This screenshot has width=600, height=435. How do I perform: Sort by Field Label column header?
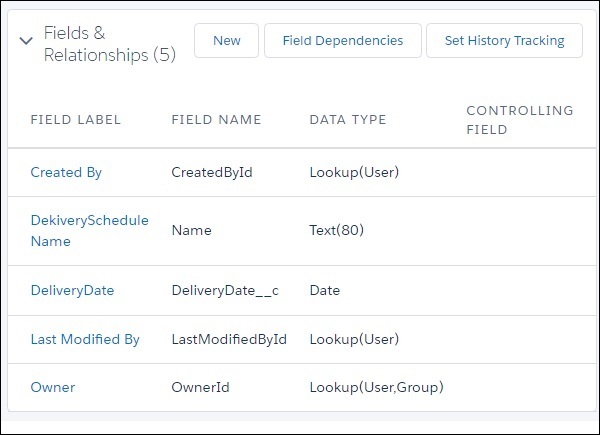point(75,120)
